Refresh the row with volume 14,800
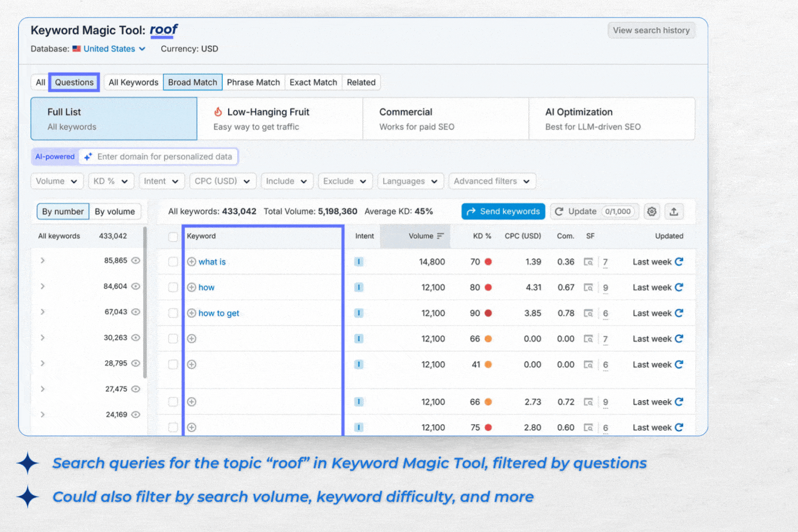This screenshot has height=532, width=798. click(x=679, y=262)
